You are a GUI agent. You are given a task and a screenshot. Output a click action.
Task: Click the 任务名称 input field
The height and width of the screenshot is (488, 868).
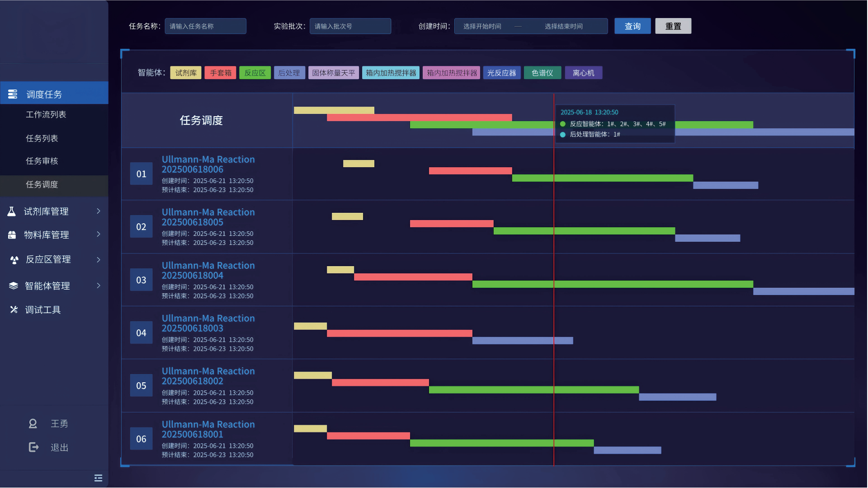[205, 26]
